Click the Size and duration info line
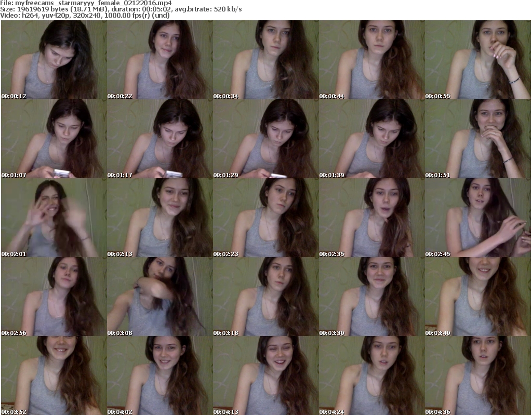Screen dimensions: 532x415 click(x=122, y=9)
